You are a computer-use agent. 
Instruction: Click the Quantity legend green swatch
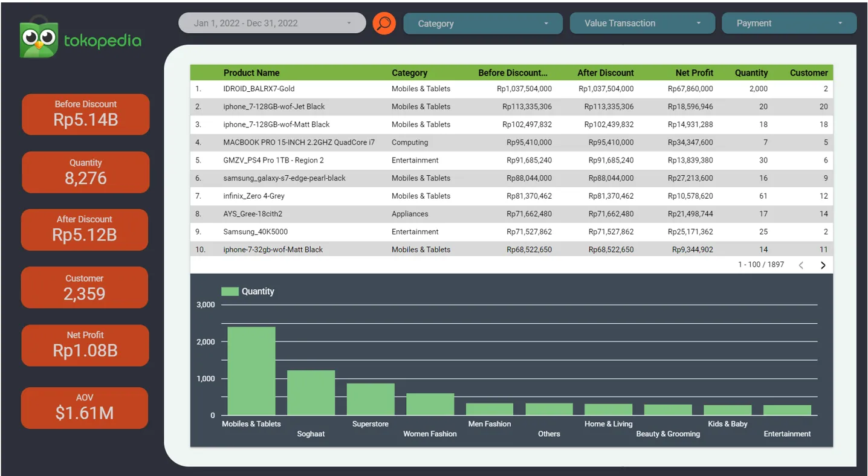point(230,291)
